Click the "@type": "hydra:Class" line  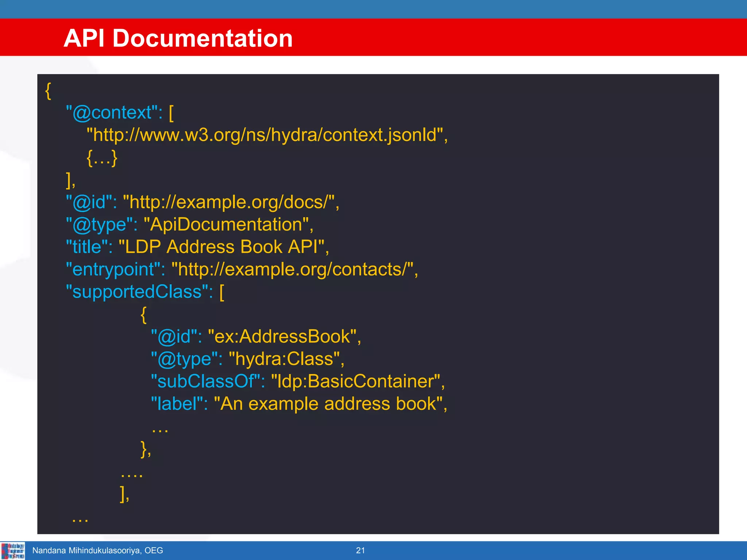pos(248,359)
